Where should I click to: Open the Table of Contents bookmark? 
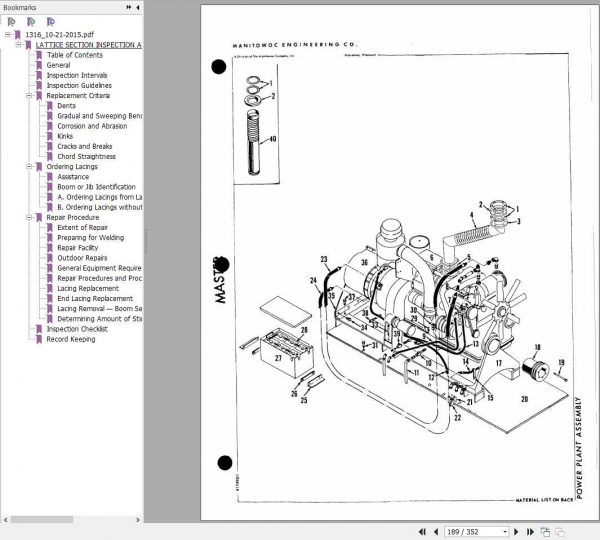[x=75, y=55]
